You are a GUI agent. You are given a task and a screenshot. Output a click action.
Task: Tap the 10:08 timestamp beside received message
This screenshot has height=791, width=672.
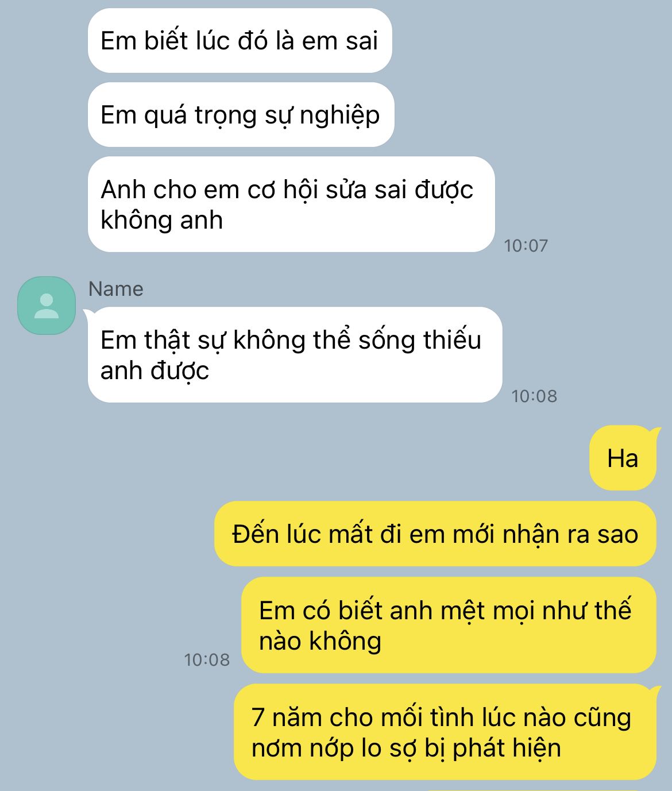point(534,396)
